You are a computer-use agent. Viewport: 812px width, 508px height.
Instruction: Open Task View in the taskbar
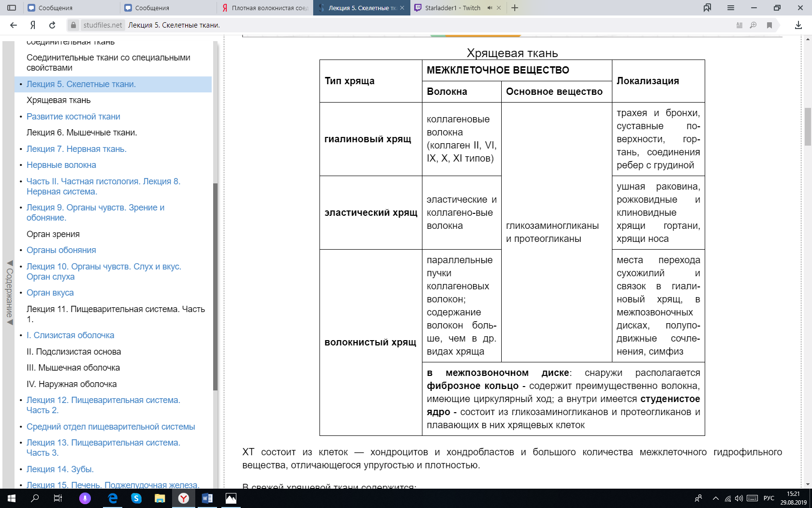[58, 498]
